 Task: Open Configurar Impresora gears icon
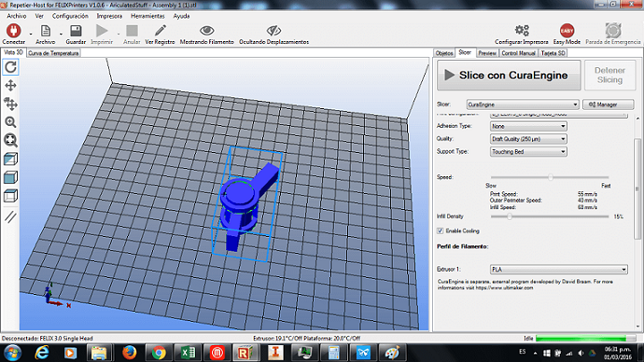tap(522, 31)
